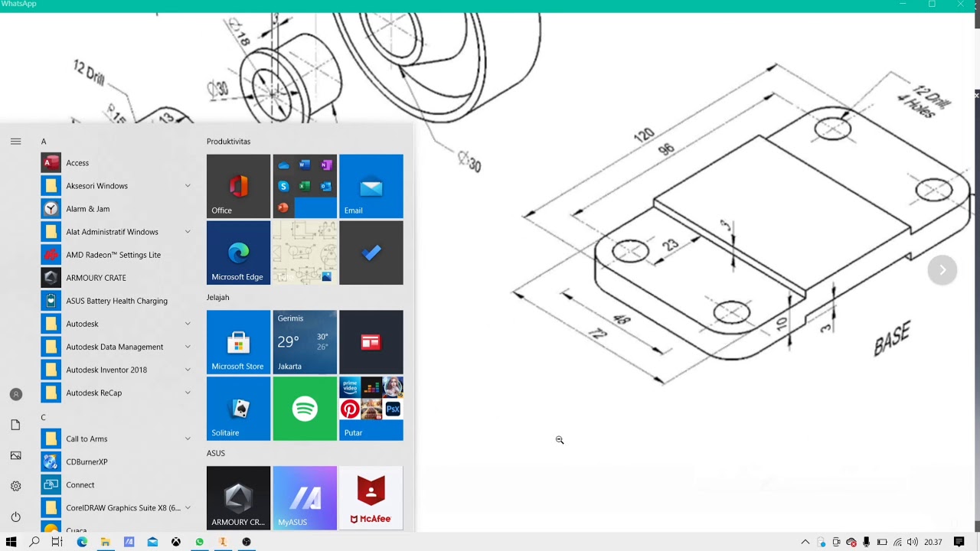Image resolution: width=980 pixels, height=551 pixels.
Task: Open Wi-Fi network settings in tray
Action: tap(897, 542)
